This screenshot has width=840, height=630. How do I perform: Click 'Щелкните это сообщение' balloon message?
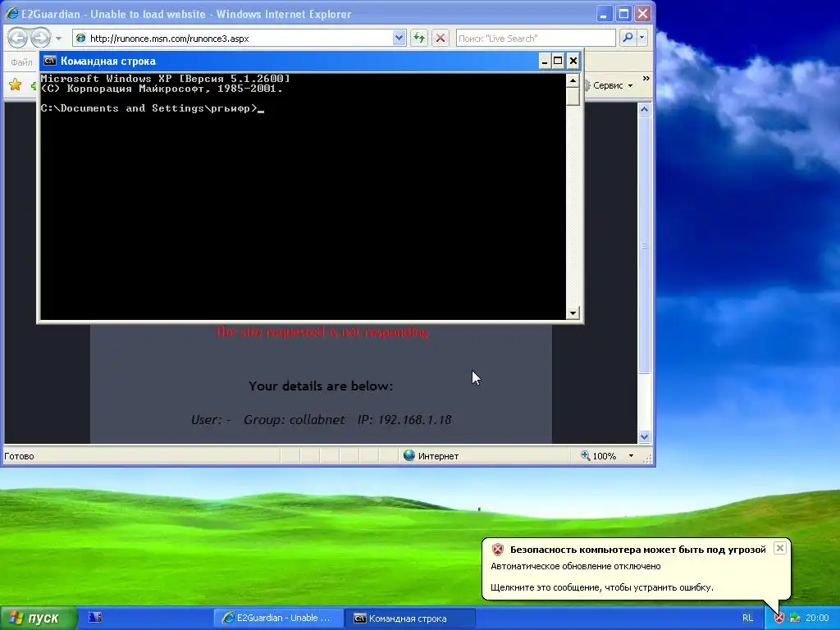coord(602,587)
